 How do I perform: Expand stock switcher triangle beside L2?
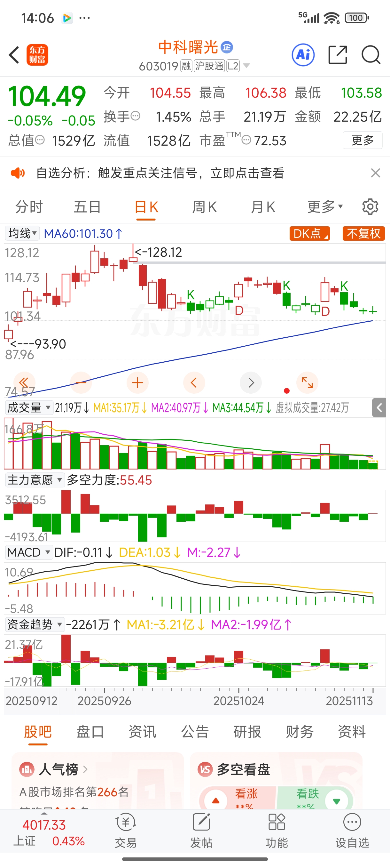[247, 66]
